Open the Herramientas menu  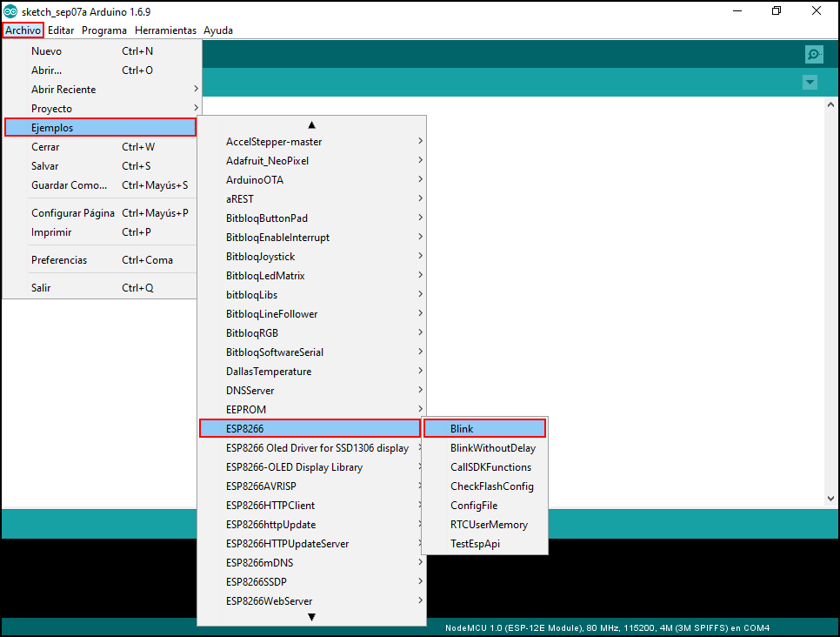coord(165,30)
